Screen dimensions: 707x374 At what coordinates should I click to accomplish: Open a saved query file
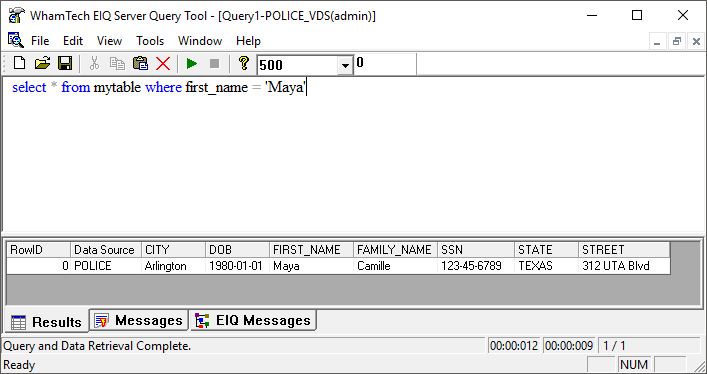coord(42,64)
